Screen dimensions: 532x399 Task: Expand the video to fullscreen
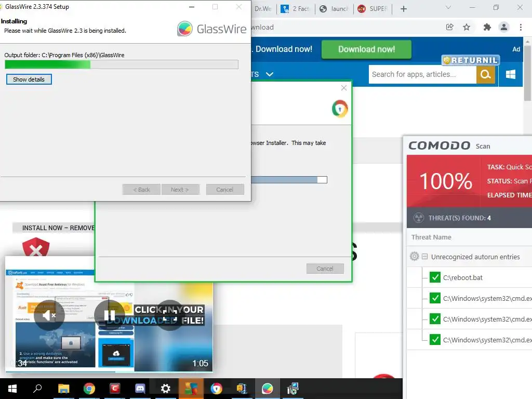(x=170, y=315)
